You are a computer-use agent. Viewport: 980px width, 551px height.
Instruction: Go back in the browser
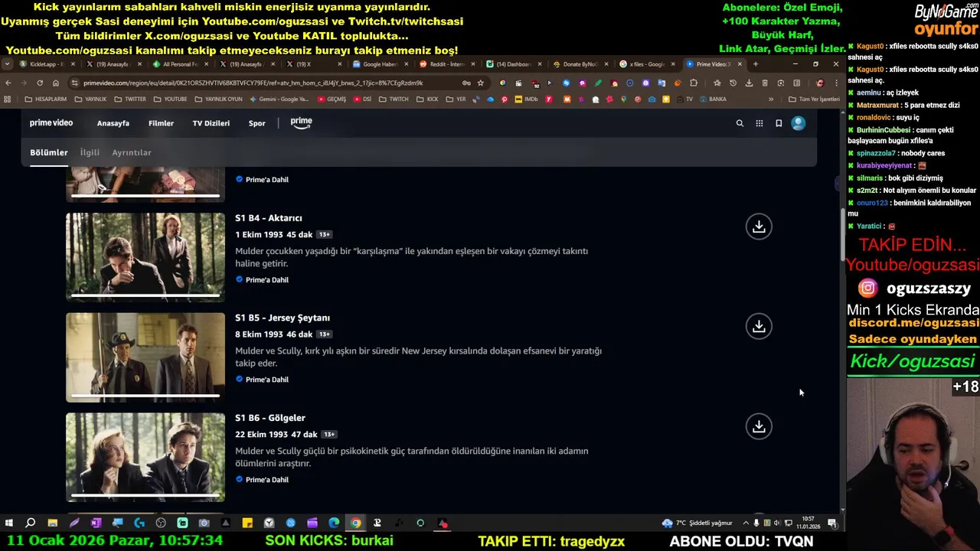click(8, 83)
